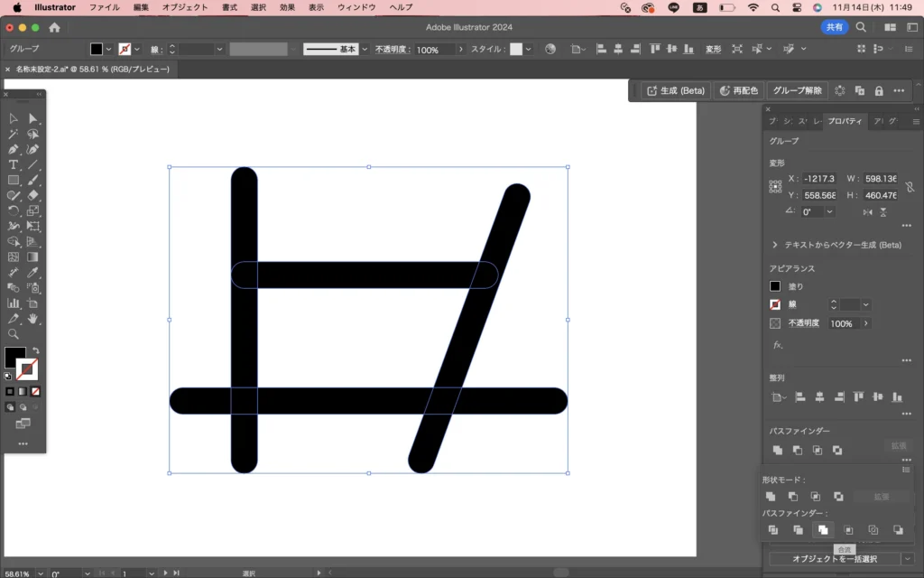The width and height of the screenshot is (924, 578).
Task: Open the fx effects menu icon
Action: pyautogui.click(x=778, y=345)
